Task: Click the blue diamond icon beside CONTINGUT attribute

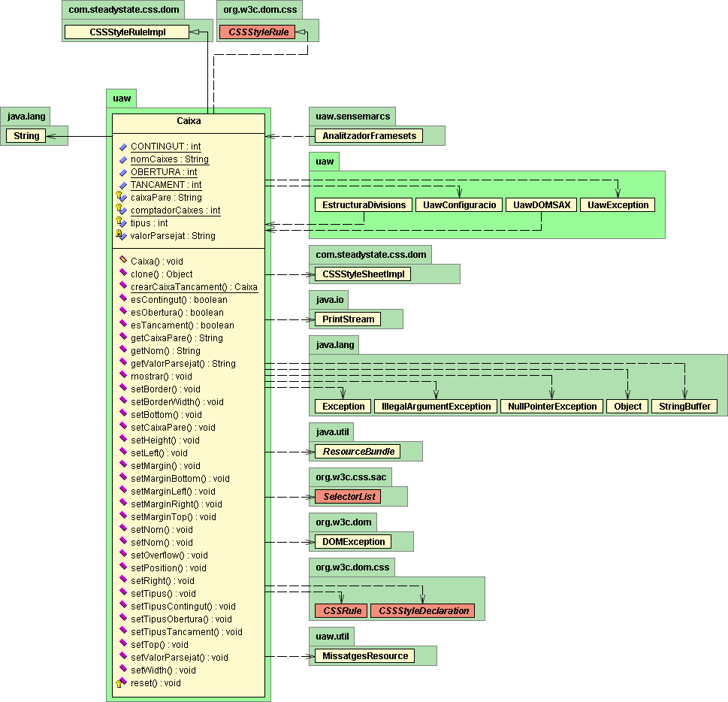Action: pyautogui.click(x=123, y=147)
